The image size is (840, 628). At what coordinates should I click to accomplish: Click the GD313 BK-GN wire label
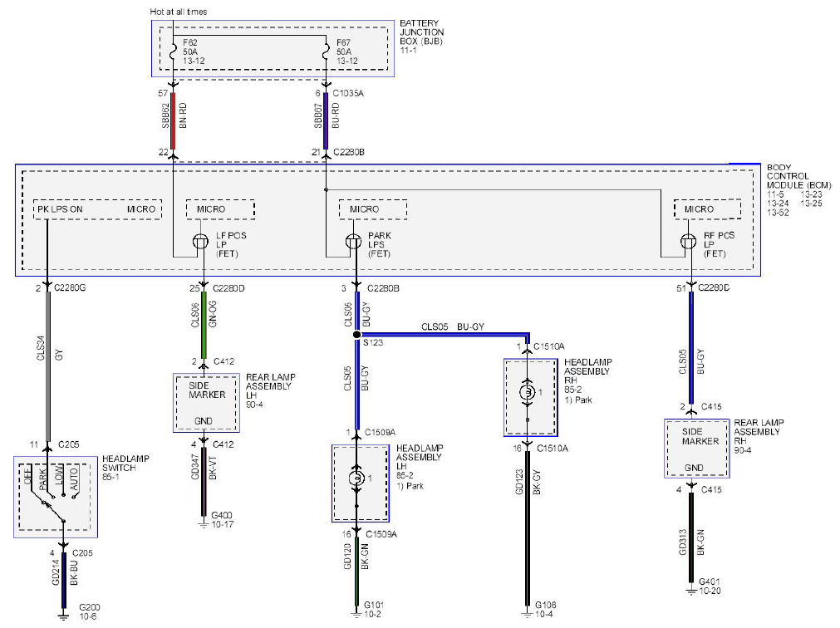coord(691,542)
